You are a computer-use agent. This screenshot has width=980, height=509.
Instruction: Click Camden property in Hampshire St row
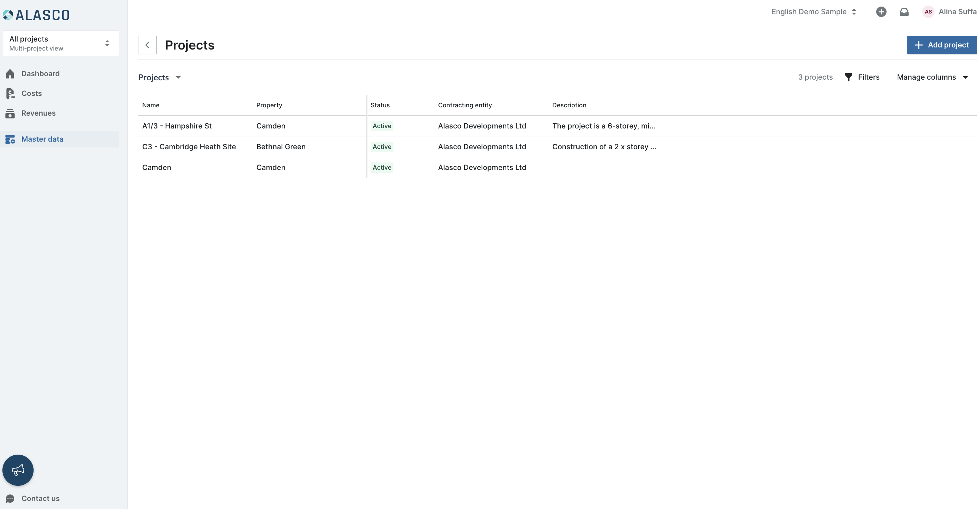point(271,126)
